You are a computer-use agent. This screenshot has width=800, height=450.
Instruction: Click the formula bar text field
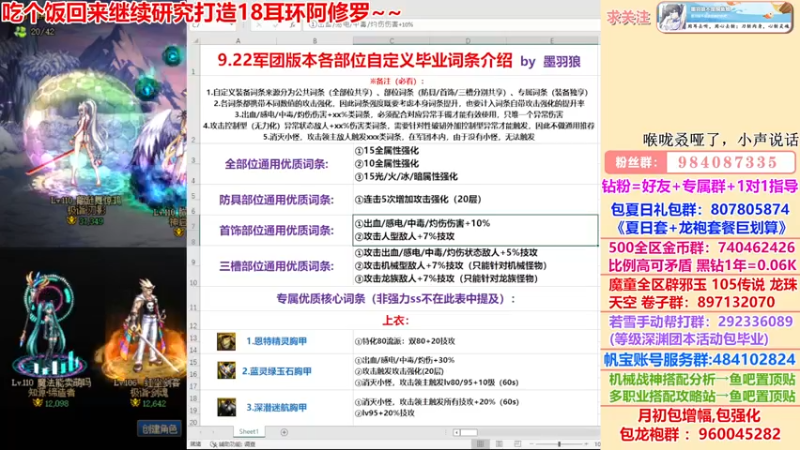tap(452, 24)
